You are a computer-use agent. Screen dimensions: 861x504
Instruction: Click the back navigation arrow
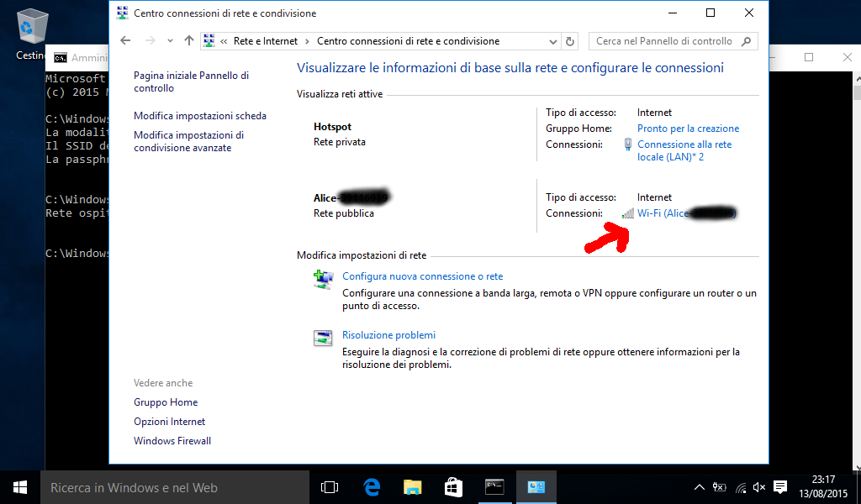click(x=126, y=40)
